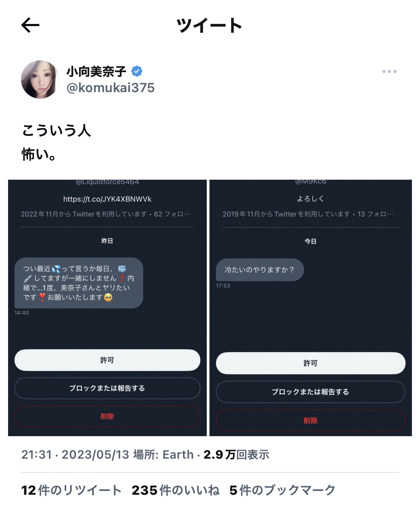This screenshot has height=507, width=420.
Task: Select ブロックまたは報告する in left image
Action: (107, 388)
